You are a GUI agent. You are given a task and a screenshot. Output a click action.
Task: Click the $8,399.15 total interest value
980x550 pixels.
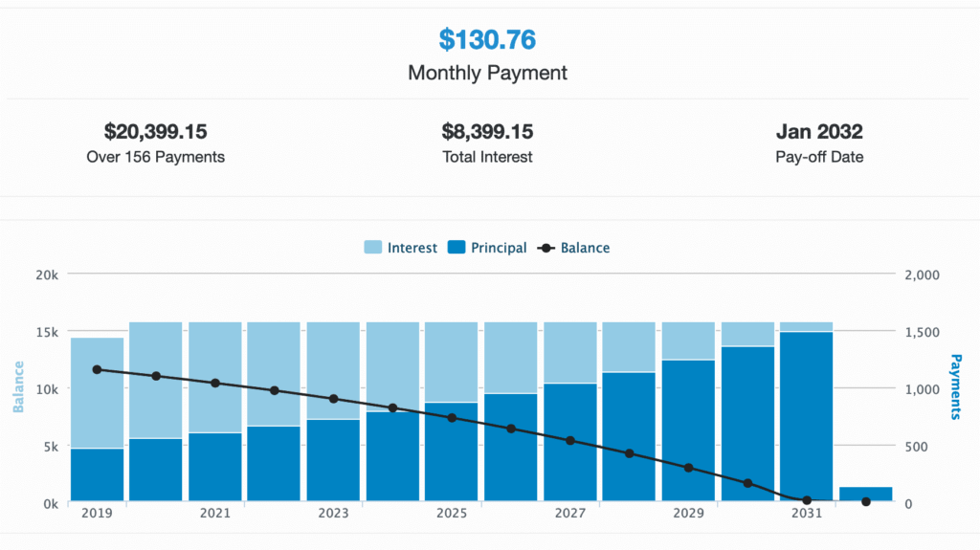(487, 131)
